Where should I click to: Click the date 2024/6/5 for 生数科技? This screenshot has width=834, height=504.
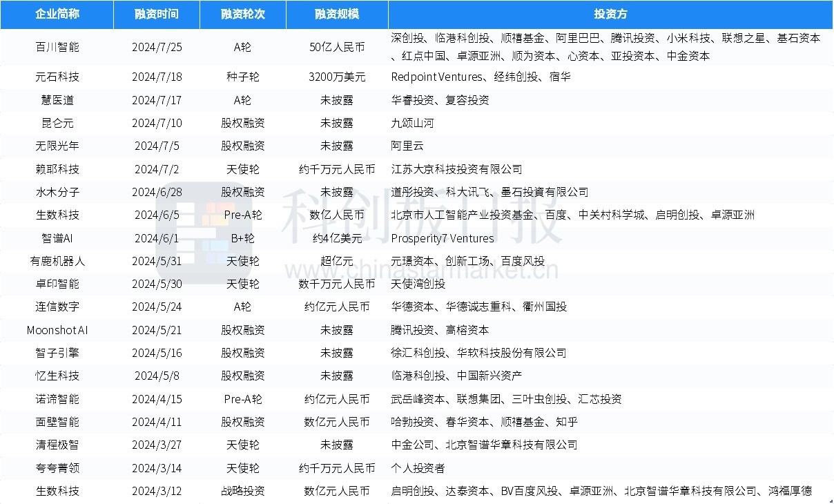click(x=157, y=215)
